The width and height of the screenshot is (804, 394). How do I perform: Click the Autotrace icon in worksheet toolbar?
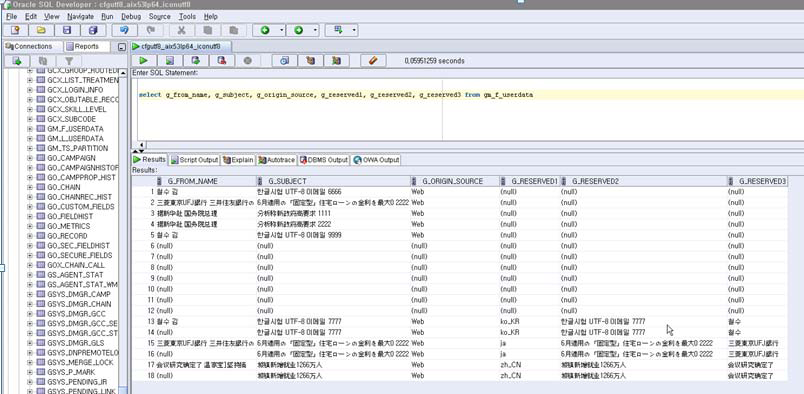click(336, 61)
